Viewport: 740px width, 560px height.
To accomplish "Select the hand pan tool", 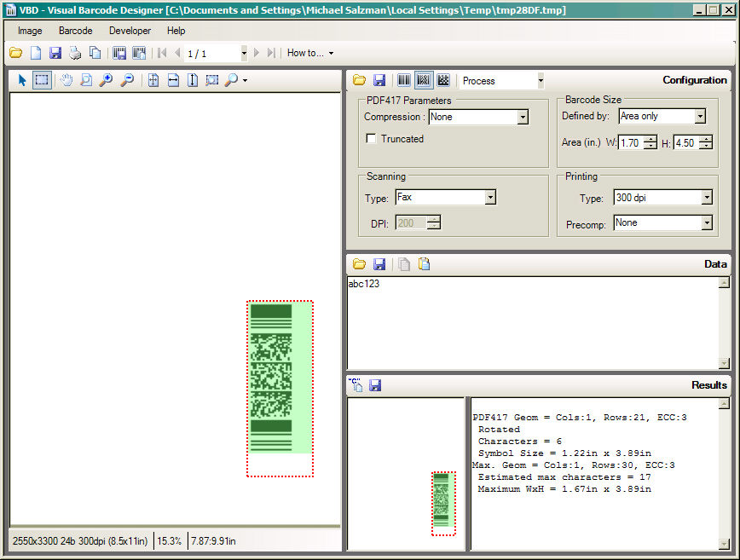I will click(x=66, y=80).
